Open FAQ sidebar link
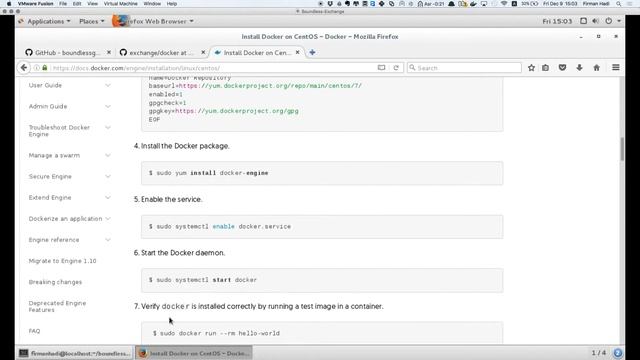This screenshot has height=360, width=640. click(34, 331)
